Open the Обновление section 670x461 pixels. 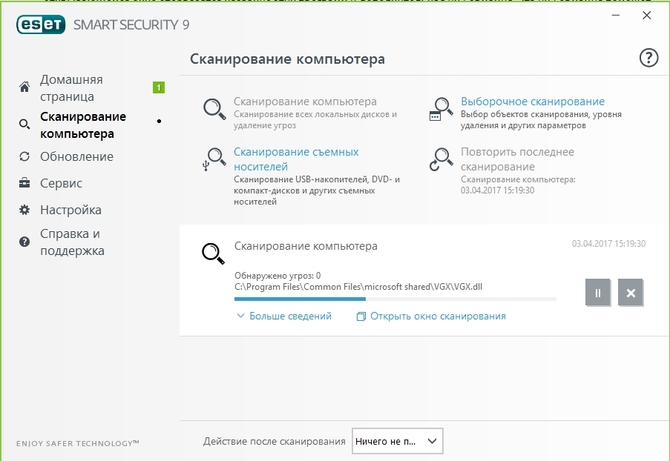(x=77, y=157)
